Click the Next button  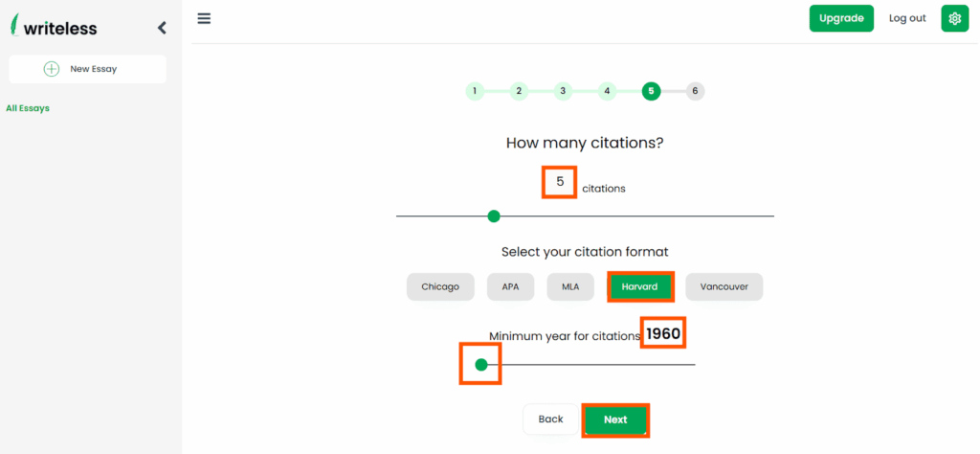click(x=615, y=420)
